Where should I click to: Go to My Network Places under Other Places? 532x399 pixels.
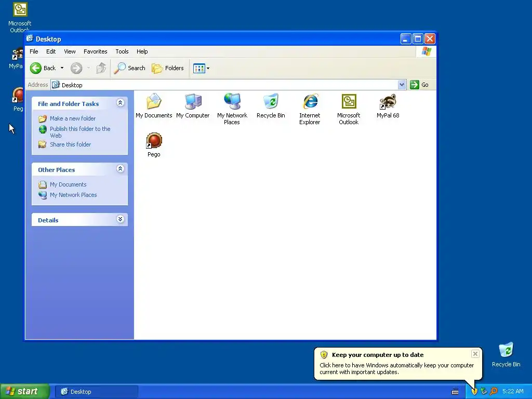pos(73,195)
